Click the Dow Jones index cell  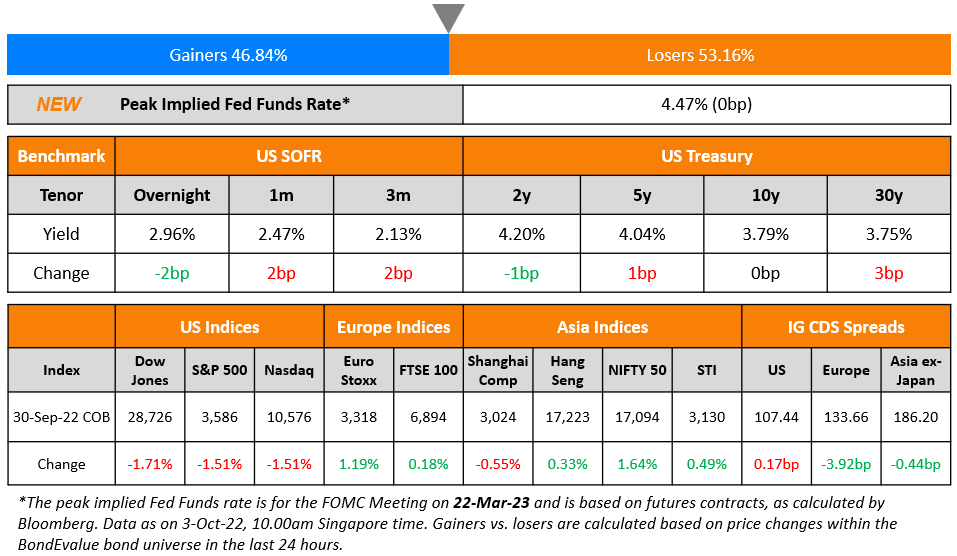(150, 370)
